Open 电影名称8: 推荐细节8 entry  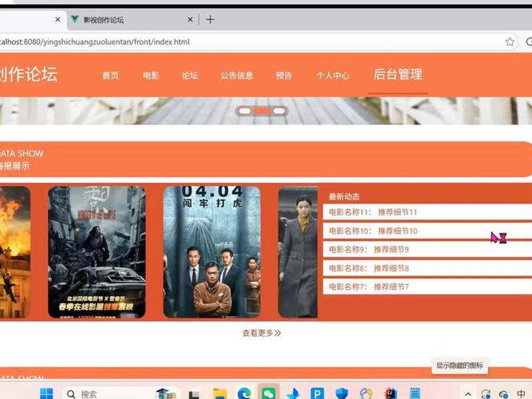[x=427, y=269]
